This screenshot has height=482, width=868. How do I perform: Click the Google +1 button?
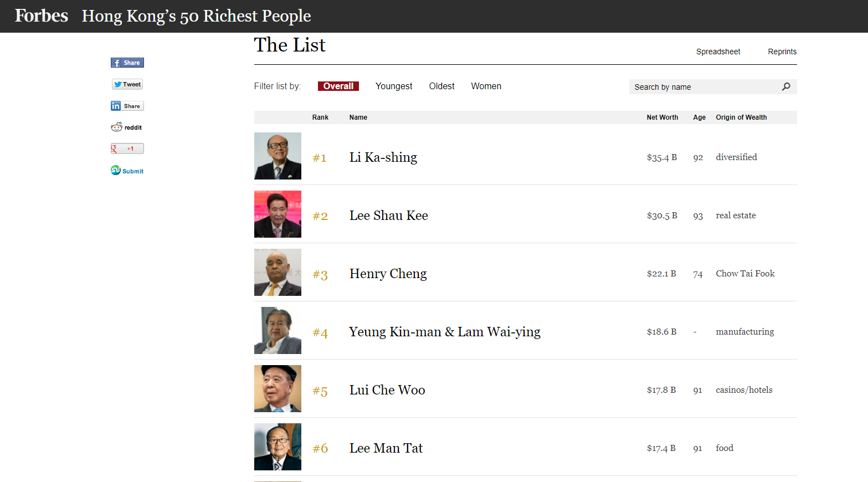coord(127,148)
